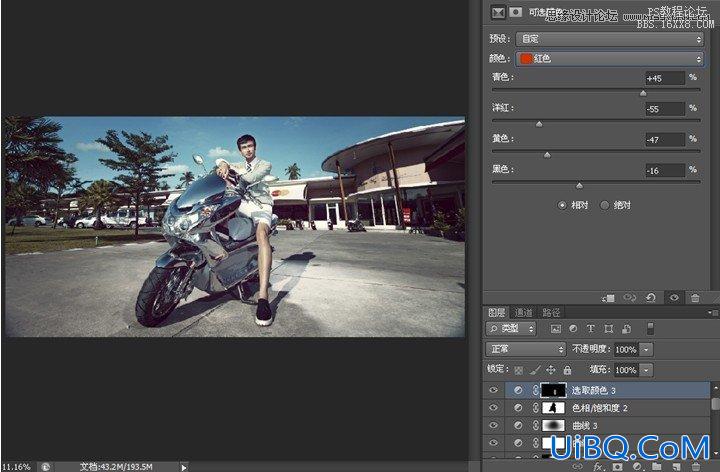
Task: Click the magenta (洋红) value field -55
Action: 665,109
